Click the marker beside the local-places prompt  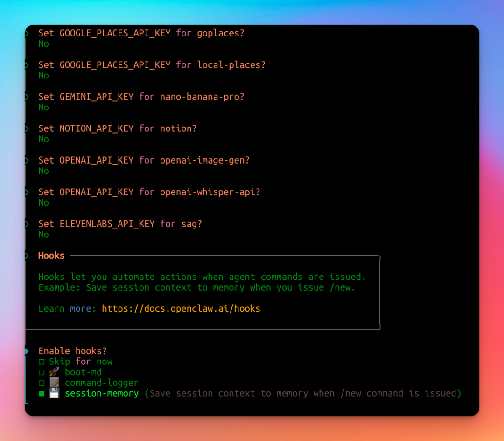(x=27, y=65)
